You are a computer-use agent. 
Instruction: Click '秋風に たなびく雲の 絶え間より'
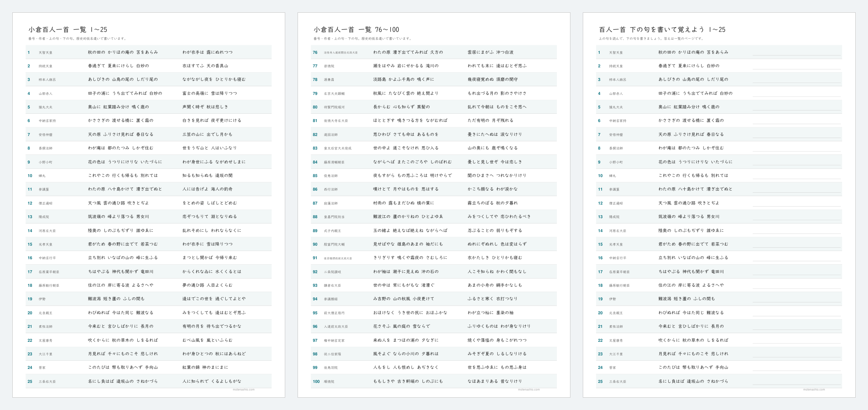[x=406, y=93]
